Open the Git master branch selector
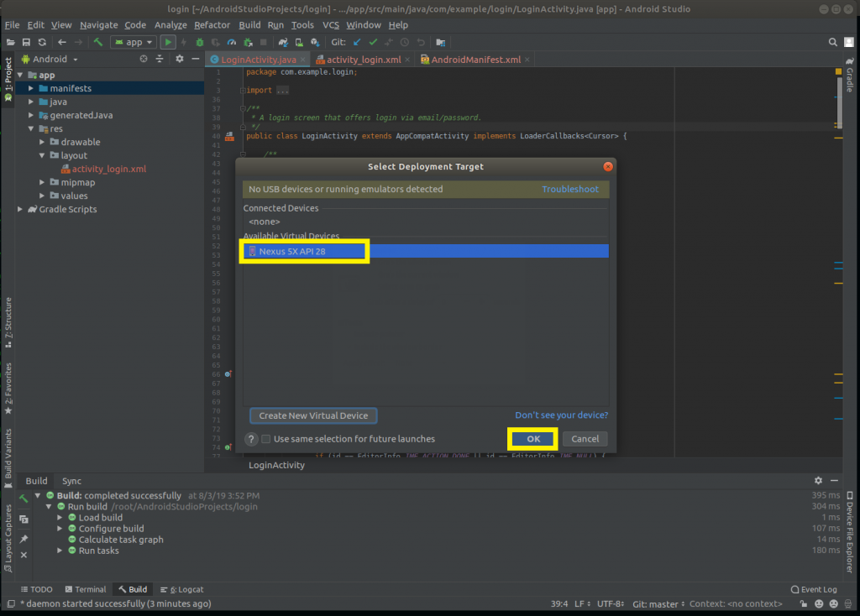The image size is (860, 616). (658, 604)
